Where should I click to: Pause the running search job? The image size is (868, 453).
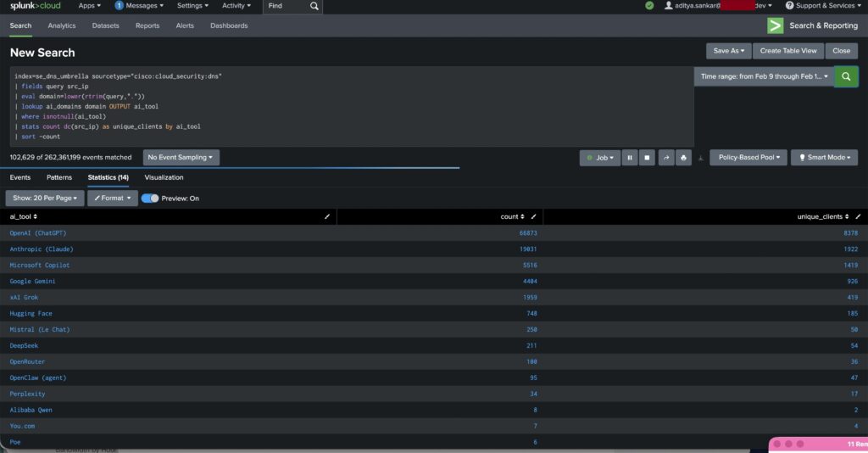pos(630,158)
